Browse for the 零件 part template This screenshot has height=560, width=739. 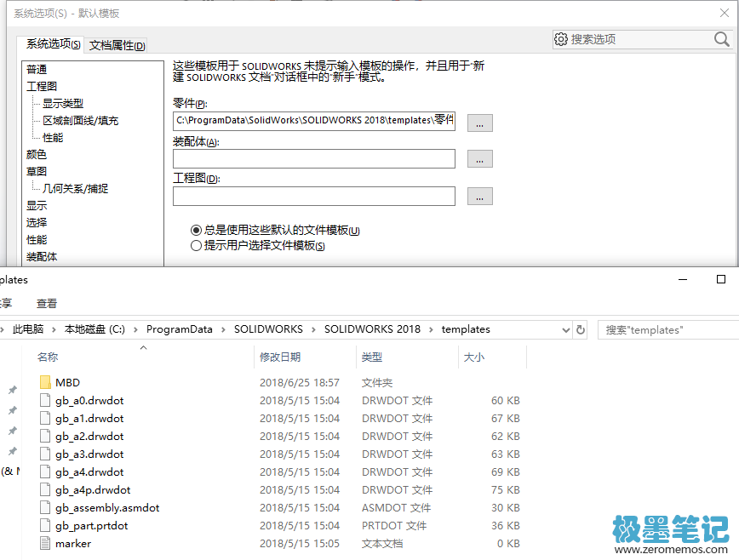479,123
